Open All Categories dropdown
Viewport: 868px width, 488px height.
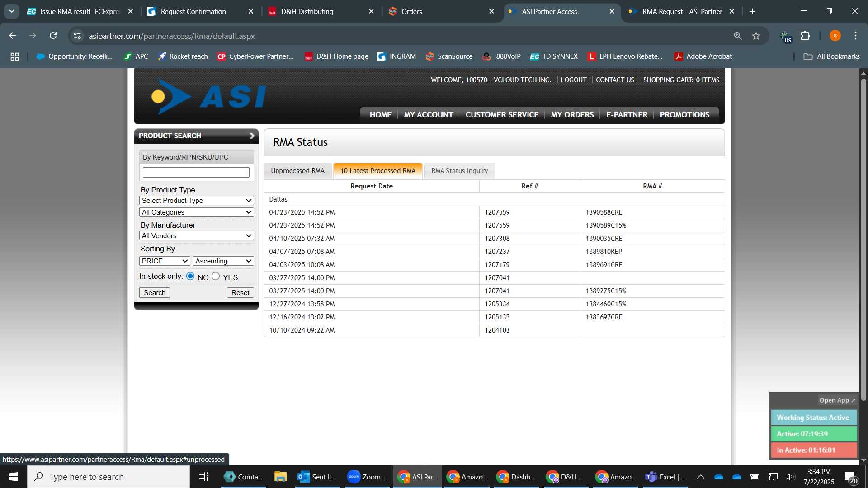(x=196, y=212)
